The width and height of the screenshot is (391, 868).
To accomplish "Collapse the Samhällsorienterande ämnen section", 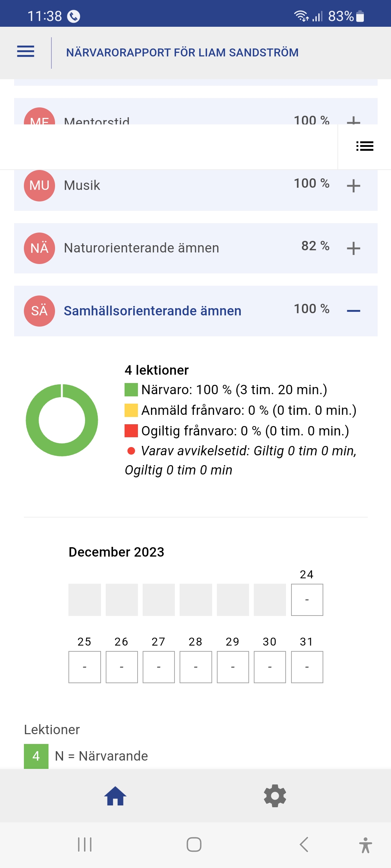I will pos(353,311).
